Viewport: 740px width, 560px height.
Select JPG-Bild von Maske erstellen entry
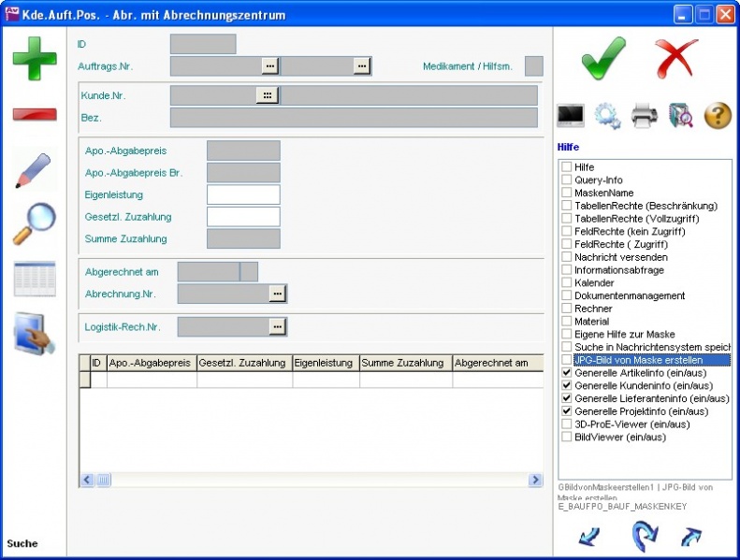(638, 360)
